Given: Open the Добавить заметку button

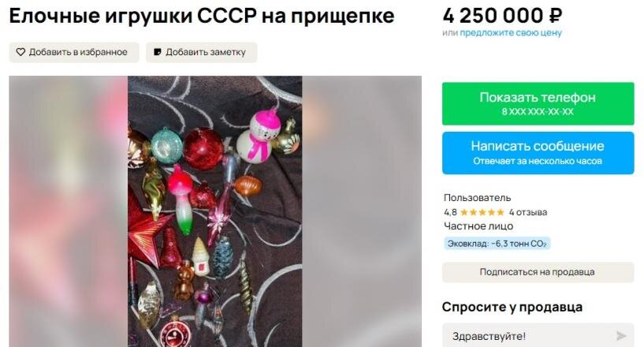Looking at the screenshot, I should tap(202, 52).
